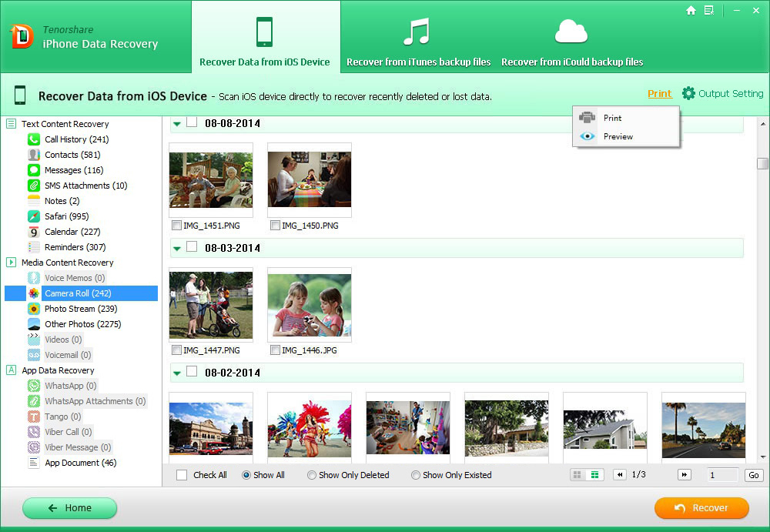Check the IMG_1447.PNG checkbox
This screenshot has width=770, height=532.
(x=177, y=350)
